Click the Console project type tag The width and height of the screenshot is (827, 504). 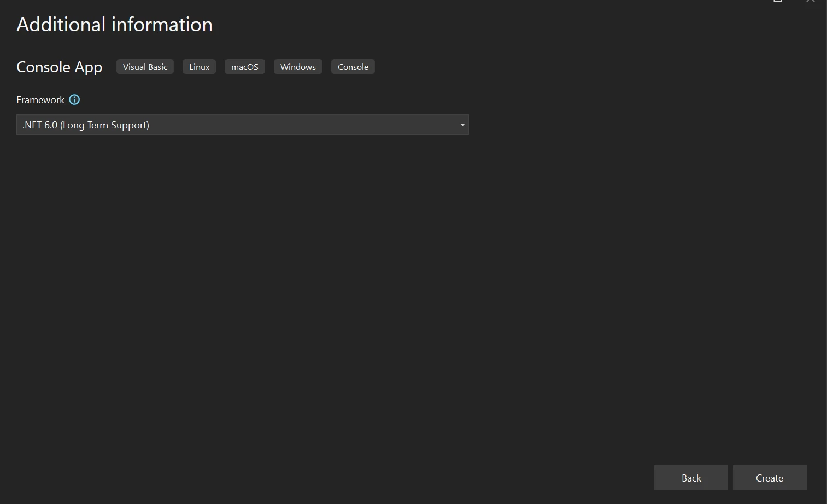[353, 67]
